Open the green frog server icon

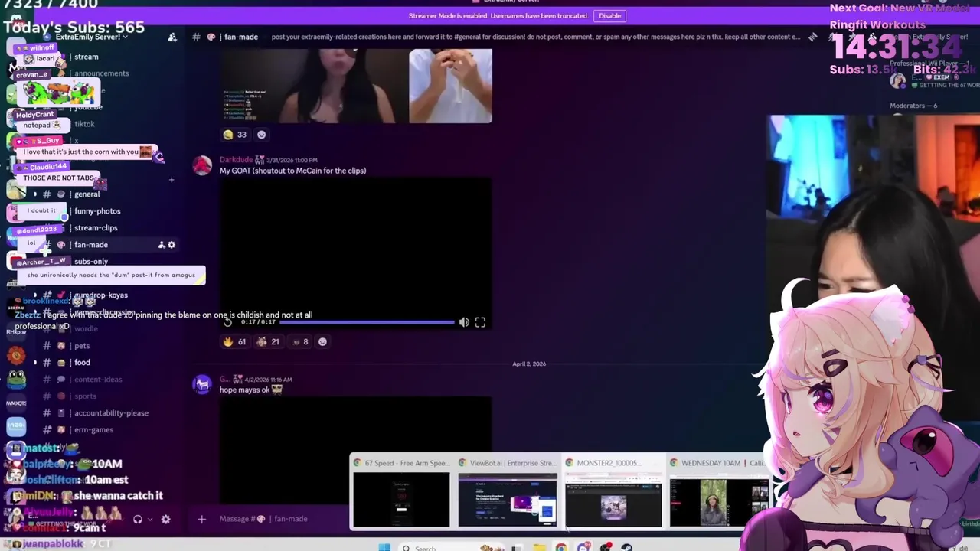tap(16, 380)
